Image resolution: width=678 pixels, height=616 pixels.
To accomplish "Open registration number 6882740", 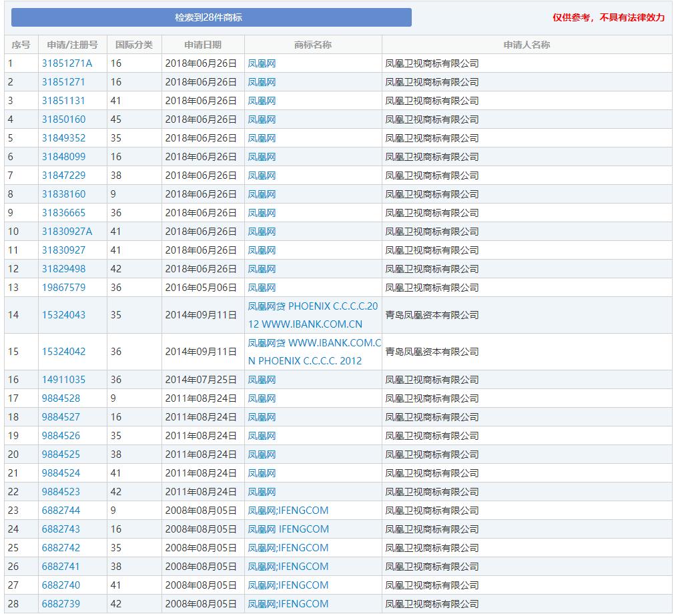I will (x=61, y=585).
